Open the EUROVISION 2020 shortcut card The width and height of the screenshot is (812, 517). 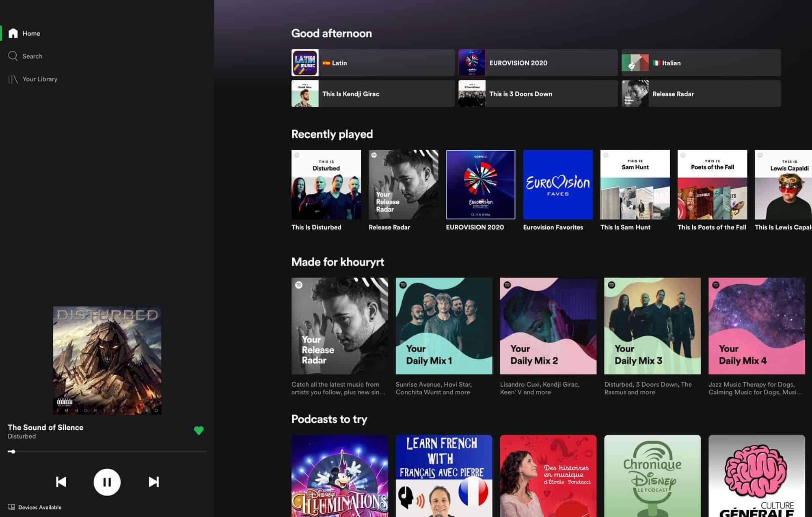(537, 63)
